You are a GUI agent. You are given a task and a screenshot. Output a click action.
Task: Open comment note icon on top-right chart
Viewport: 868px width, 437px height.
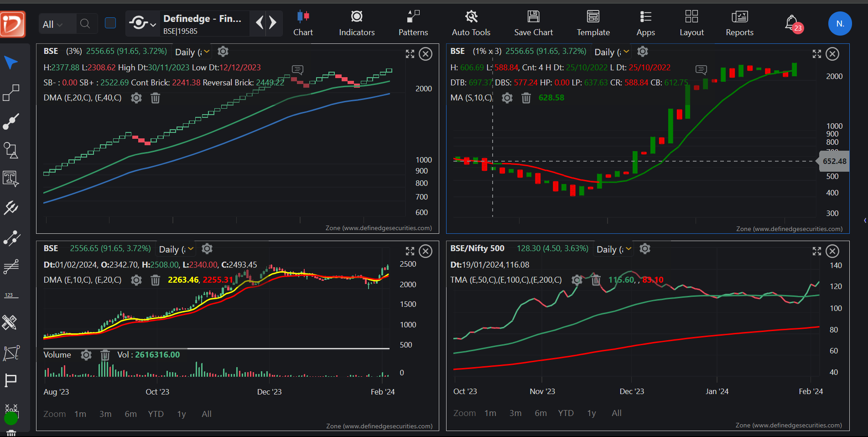701,69
